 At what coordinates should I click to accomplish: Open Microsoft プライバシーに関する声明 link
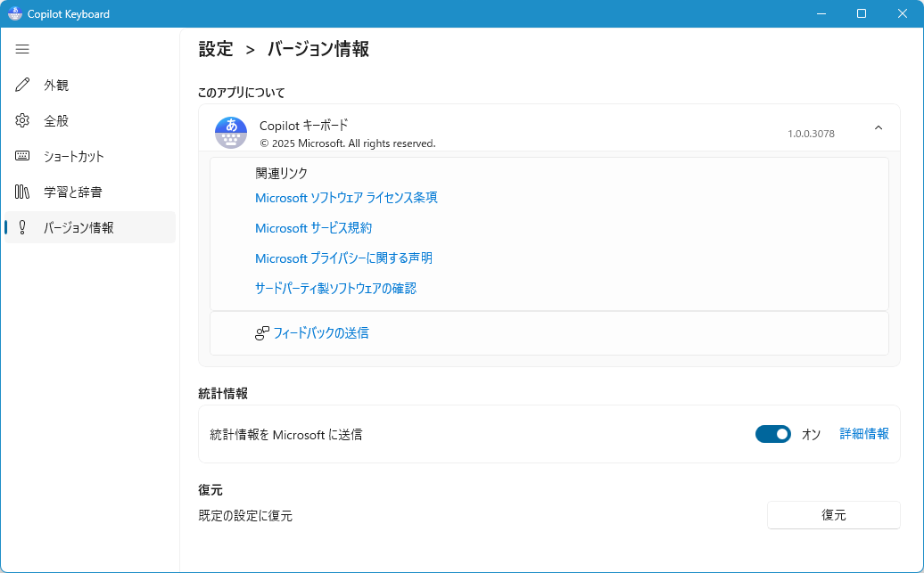[x=343, y=258]
